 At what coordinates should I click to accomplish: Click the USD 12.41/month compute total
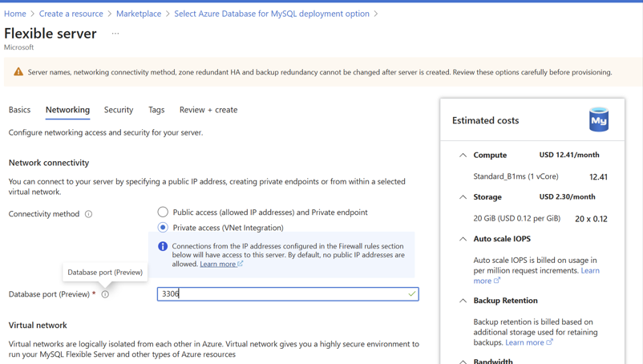(569, 155)
